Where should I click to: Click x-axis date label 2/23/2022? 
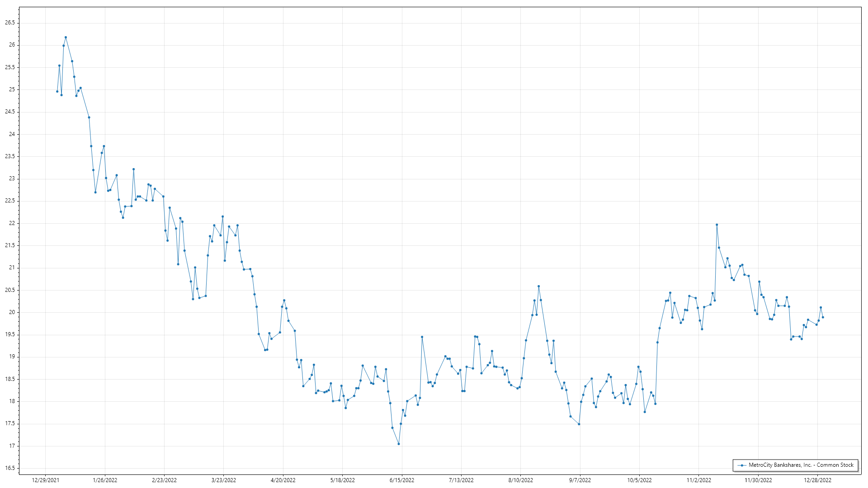click(164, 480)
